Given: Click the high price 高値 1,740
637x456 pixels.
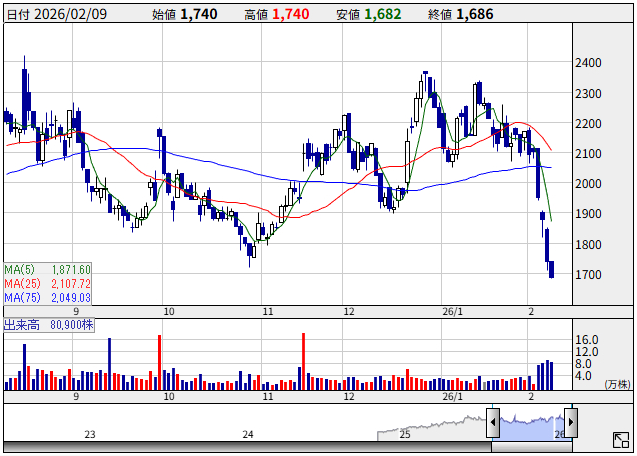Looking at the screenshot, I should [277, 14].
